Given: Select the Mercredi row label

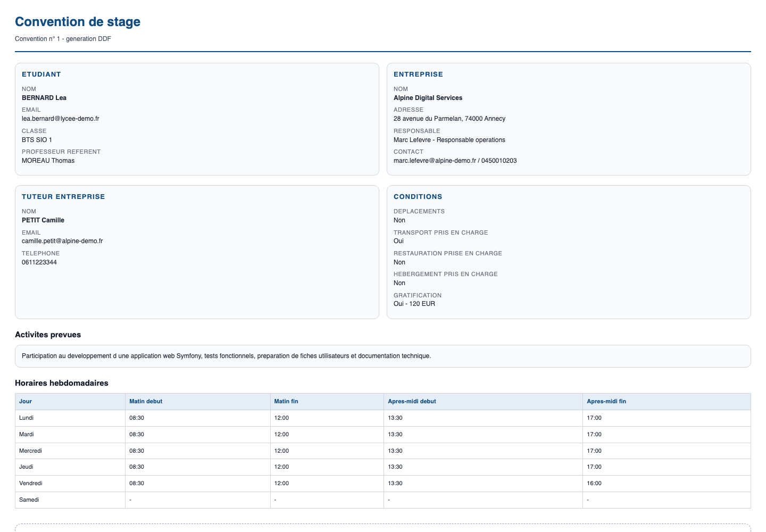Looking at the screenshot, I should [30, 451].
